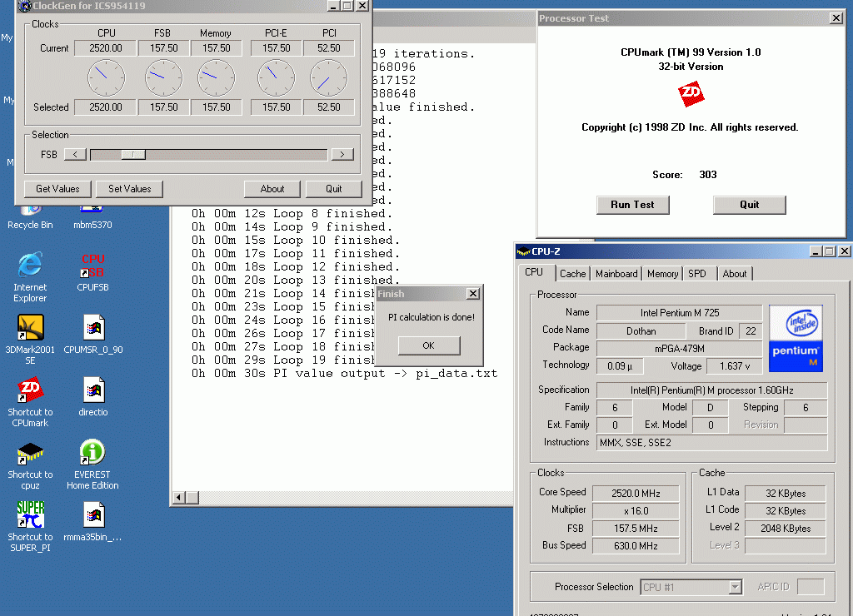
Task: Select the 3DMark2001 SE desktop icon
Action: (x=30, y=340)
